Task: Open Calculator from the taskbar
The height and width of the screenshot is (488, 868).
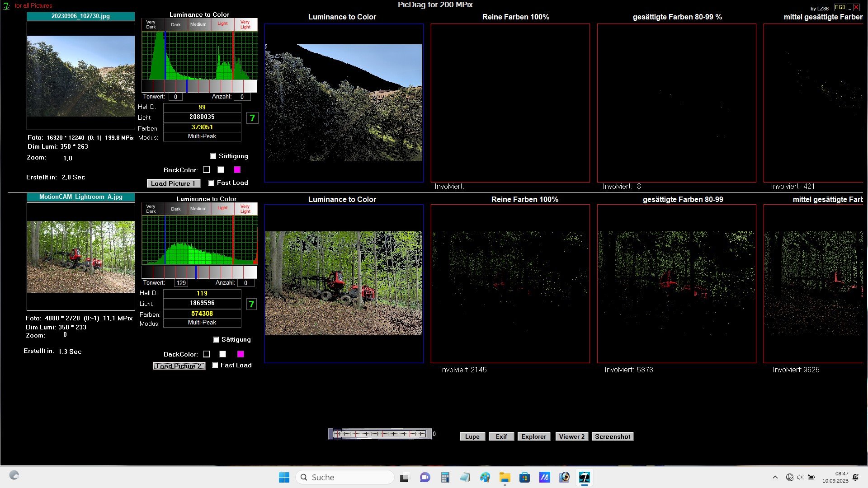Action: [445, 477]
